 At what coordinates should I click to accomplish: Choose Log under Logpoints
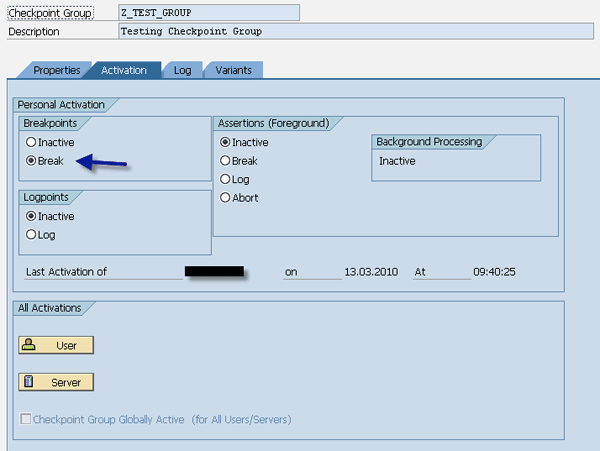[32, 235]
